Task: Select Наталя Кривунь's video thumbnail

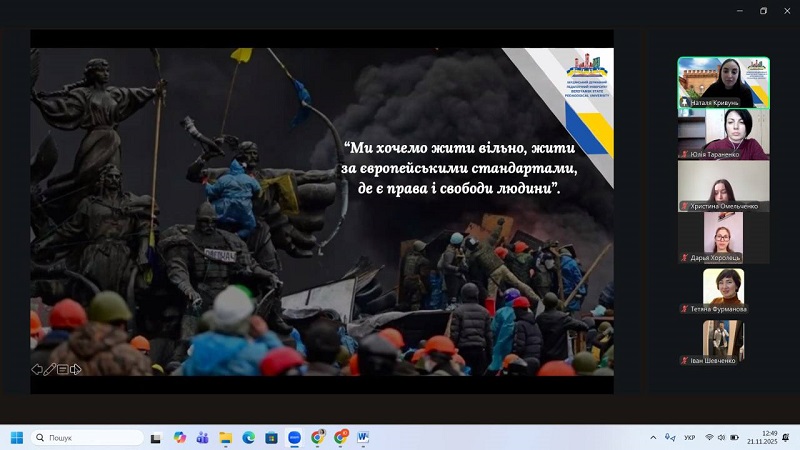Action: pos(723,82)
